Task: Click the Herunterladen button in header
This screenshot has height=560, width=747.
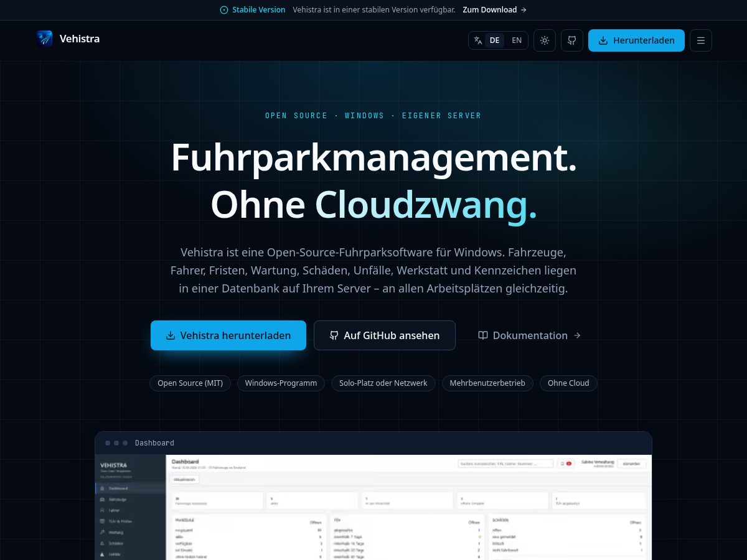Action: point(636,40)
